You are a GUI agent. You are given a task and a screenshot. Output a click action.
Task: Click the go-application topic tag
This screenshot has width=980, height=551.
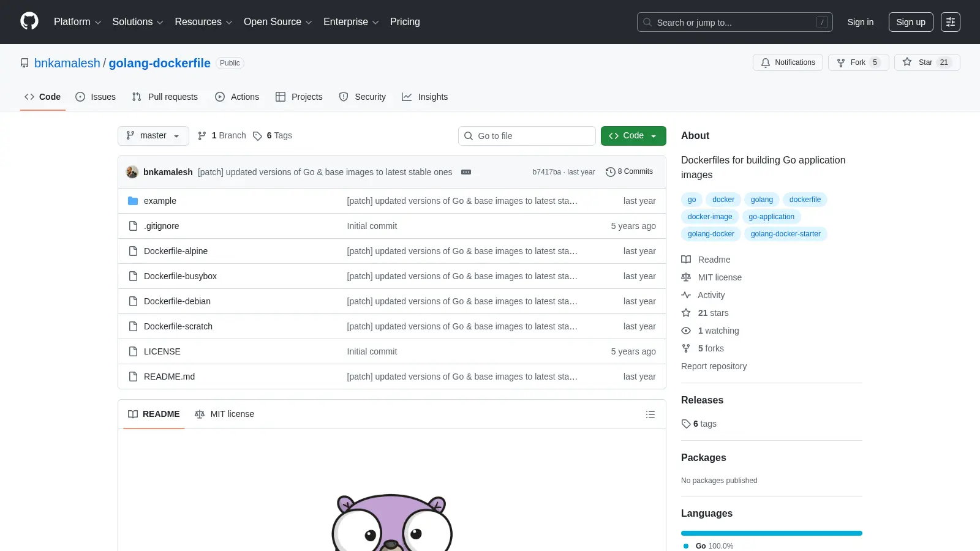tap(771, 217)
